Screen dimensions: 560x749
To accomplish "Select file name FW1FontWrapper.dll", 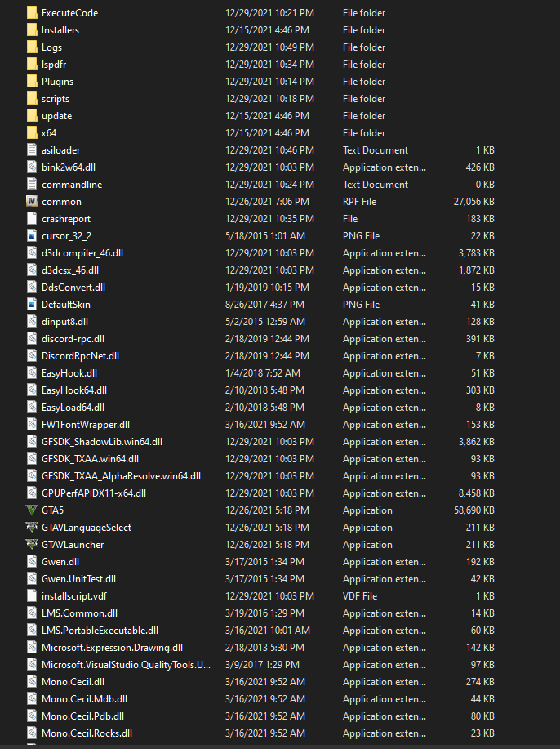I will [86, 425].
